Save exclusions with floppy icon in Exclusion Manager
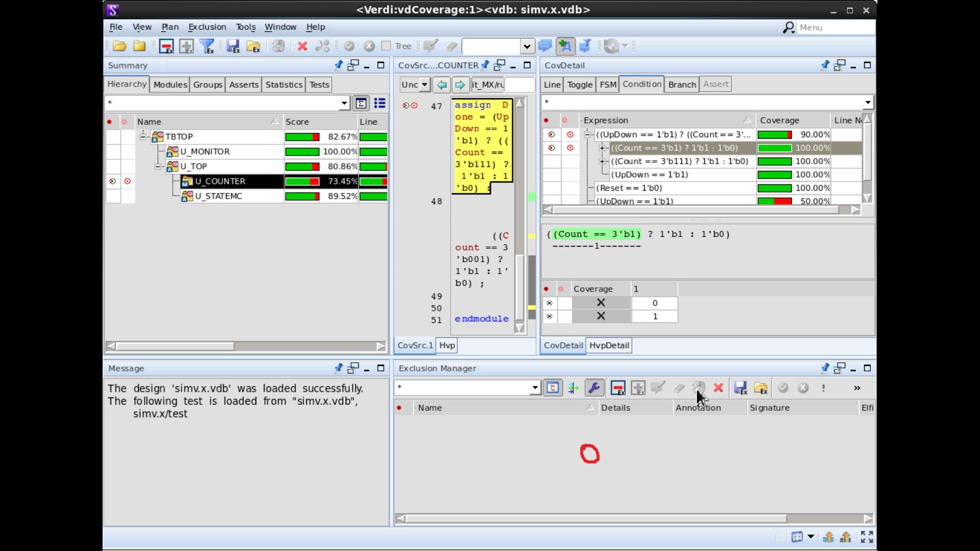 (741, 388)
